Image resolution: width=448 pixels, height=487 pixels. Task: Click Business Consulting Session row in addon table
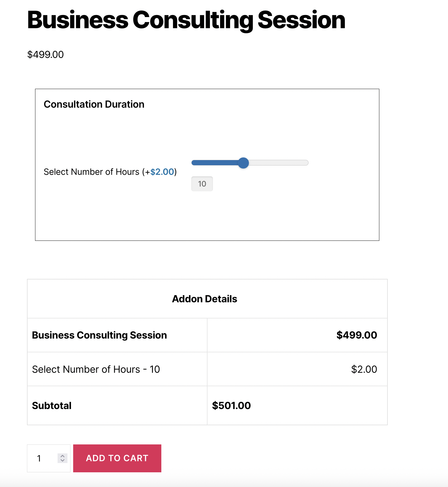pos(99,335)
